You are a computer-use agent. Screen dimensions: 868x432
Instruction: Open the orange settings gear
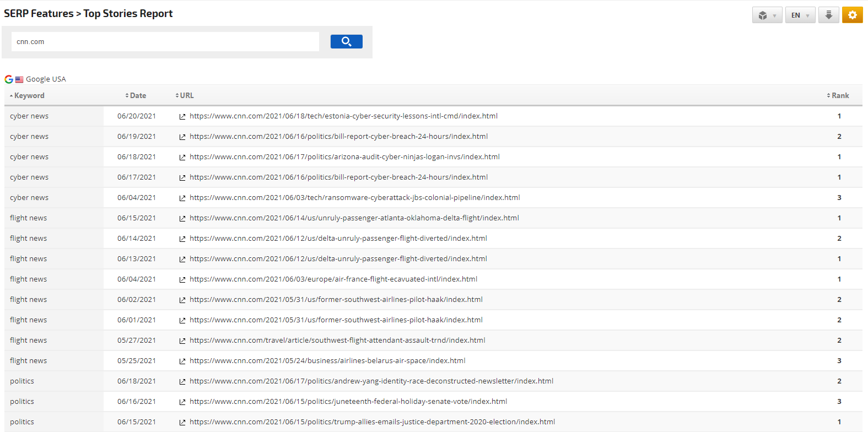coord(852,15)
